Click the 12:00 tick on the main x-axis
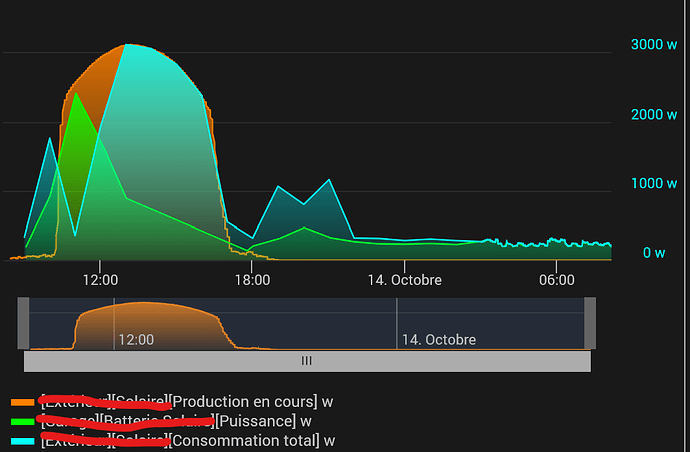690x452 pixels. pyautogui.click(x=100, y=280)
